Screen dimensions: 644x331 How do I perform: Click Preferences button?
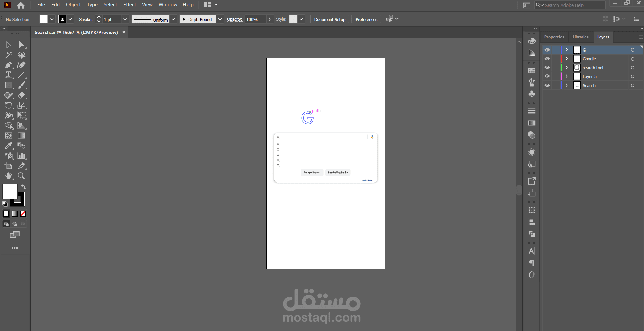[366, 19]
